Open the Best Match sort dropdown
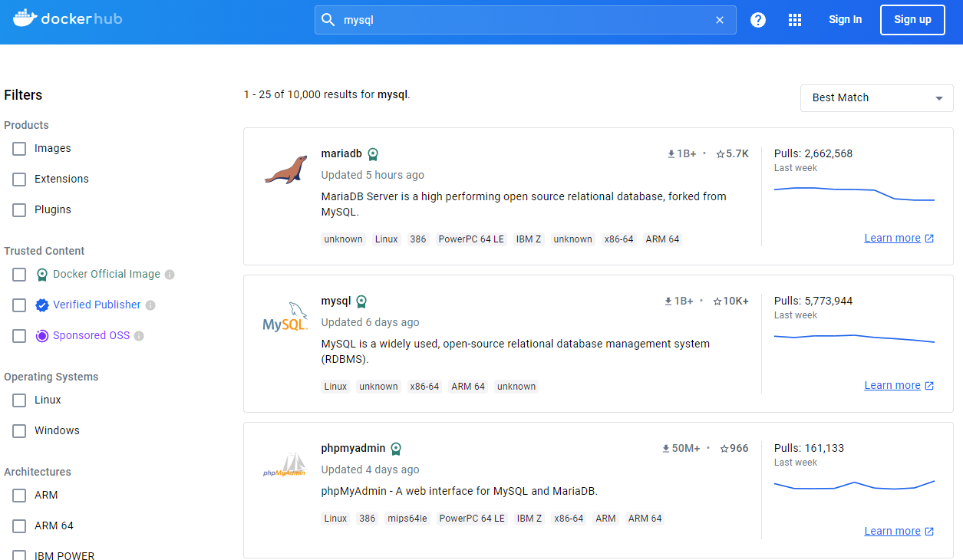Viewport: 963px width, 560px height. coord(876,97)
